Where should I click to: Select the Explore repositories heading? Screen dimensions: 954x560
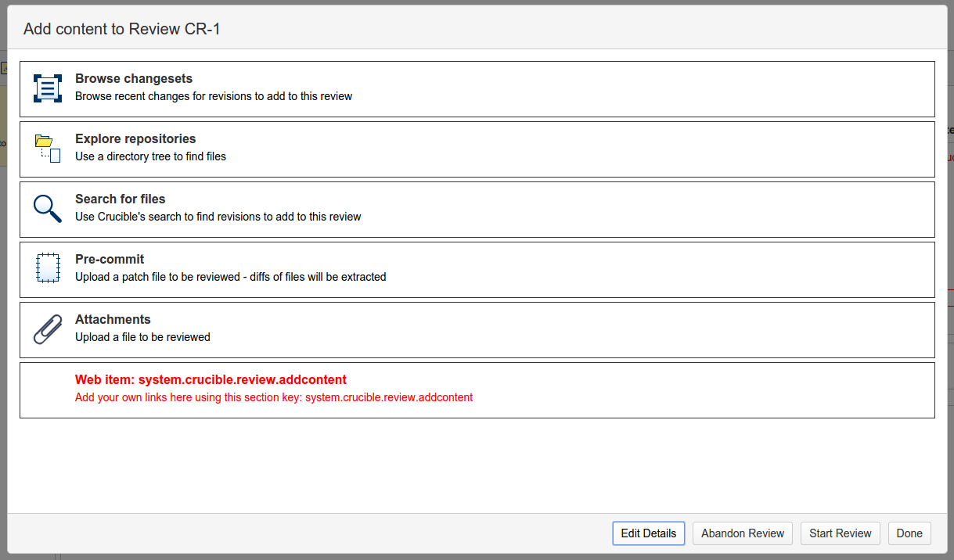135,139
